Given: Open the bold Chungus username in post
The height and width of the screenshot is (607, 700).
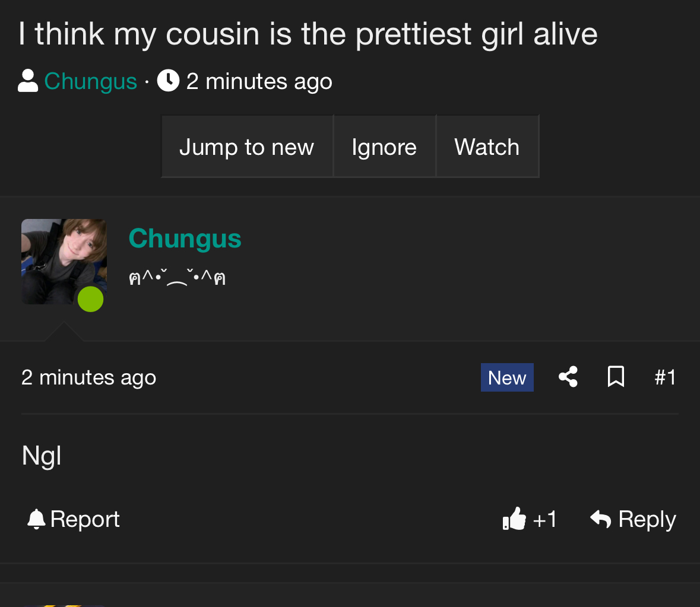Looking at the screenshot, I should pos(185,239).
